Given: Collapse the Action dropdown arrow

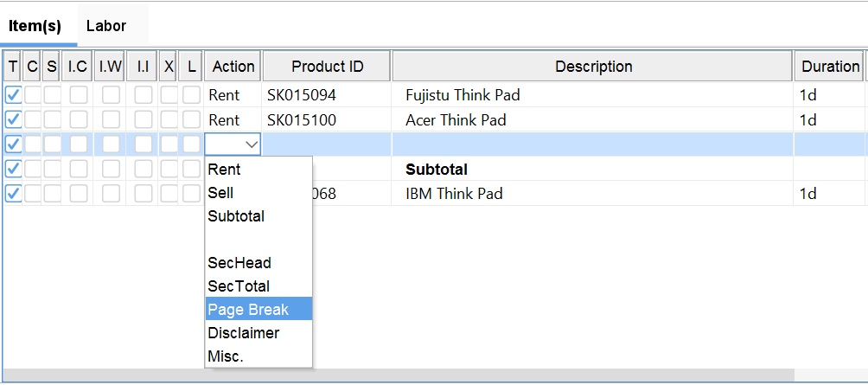Looking at the screenshot, I should [x=252, y=144].
